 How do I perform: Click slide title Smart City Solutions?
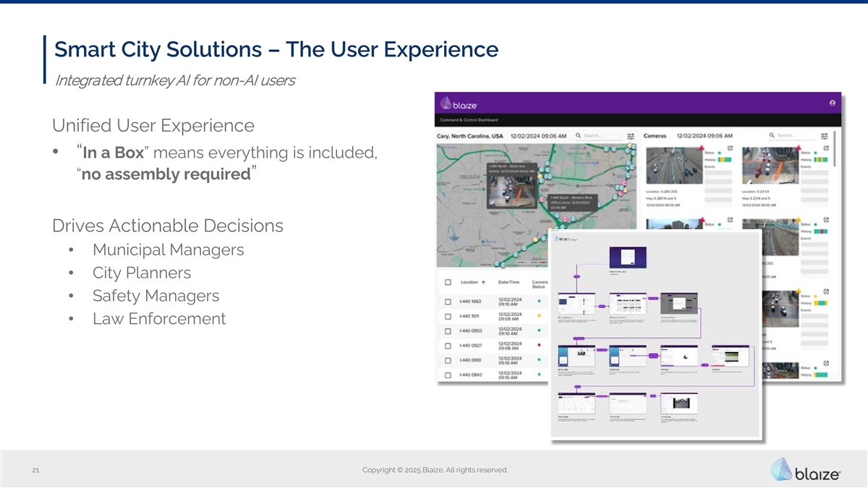[x=276, y=50]
